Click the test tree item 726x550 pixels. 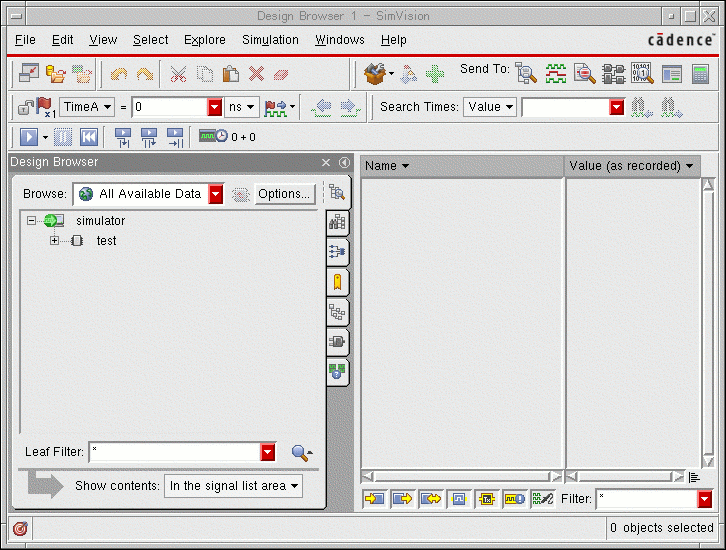pyautogui.click(x=106, y=241)
